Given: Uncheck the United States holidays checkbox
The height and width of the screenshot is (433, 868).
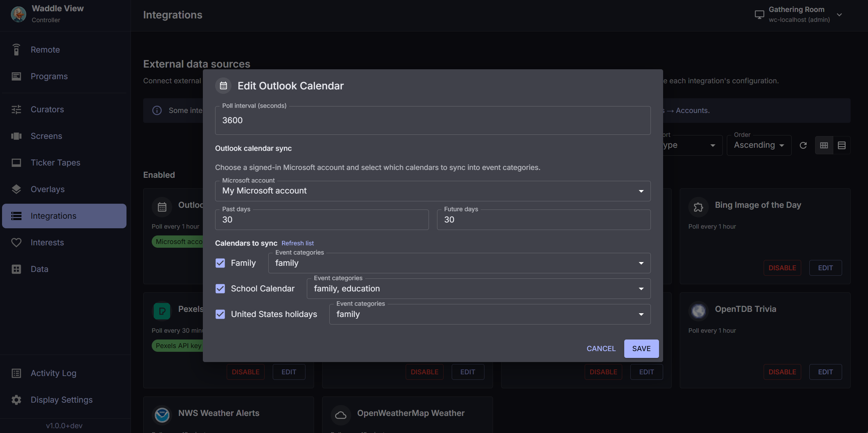Looking at the screenshot, I should pyautogui.click(x=220, y=314).
